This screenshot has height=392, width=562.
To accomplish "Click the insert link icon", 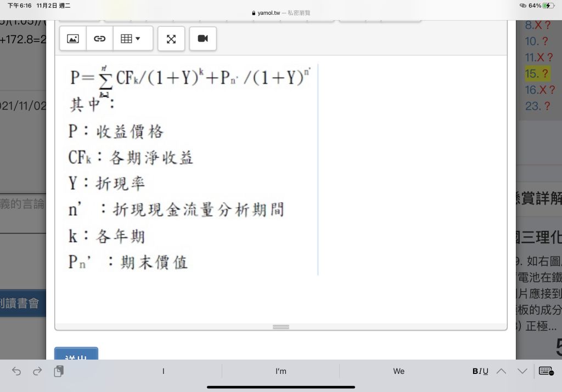I will coord(99,38).
